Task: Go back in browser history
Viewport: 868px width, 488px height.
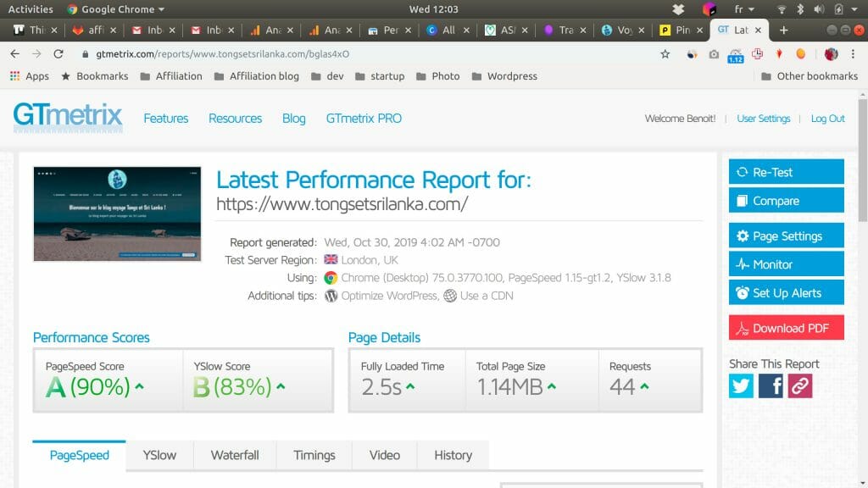Action: click(x=15, y=54)
